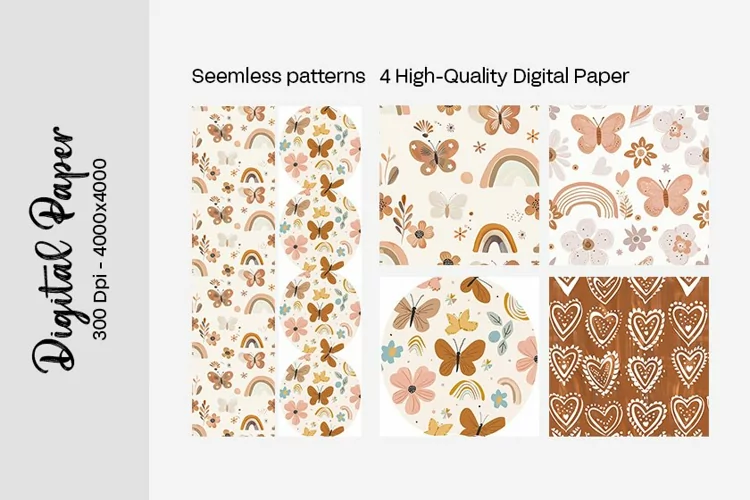The image size is (750, 500).
Task: Click the stacked circles pattern strip
Action: coord(320,271)
